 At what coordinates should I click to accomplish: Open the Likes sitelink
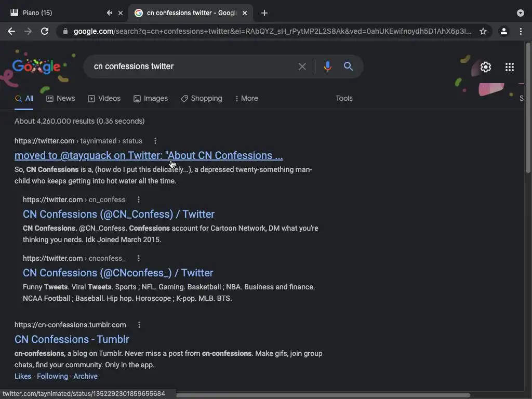[23, 376]
